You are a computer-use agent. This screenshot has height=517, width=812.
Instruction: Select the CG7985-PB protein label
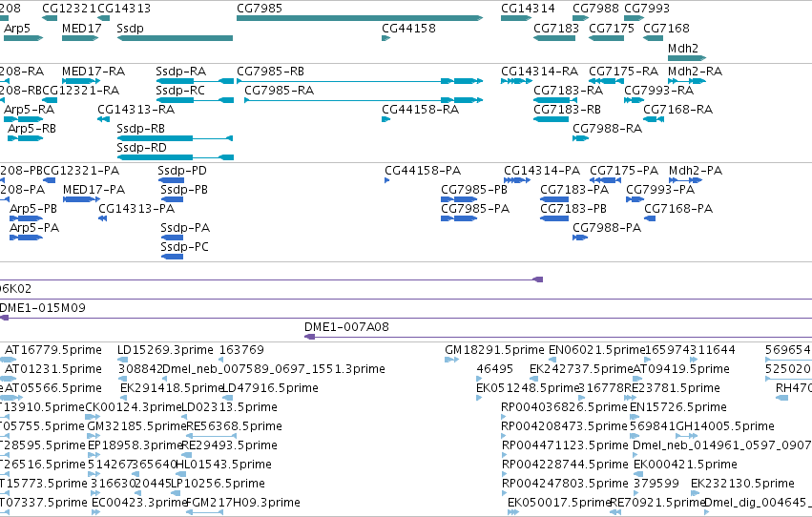474,190
